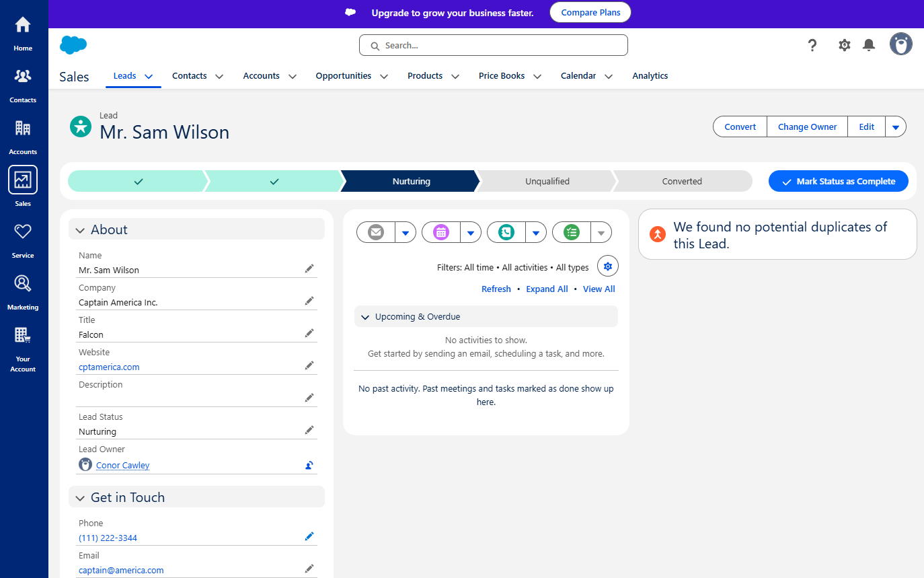Open activity timeline settings gear

[607, 266]
